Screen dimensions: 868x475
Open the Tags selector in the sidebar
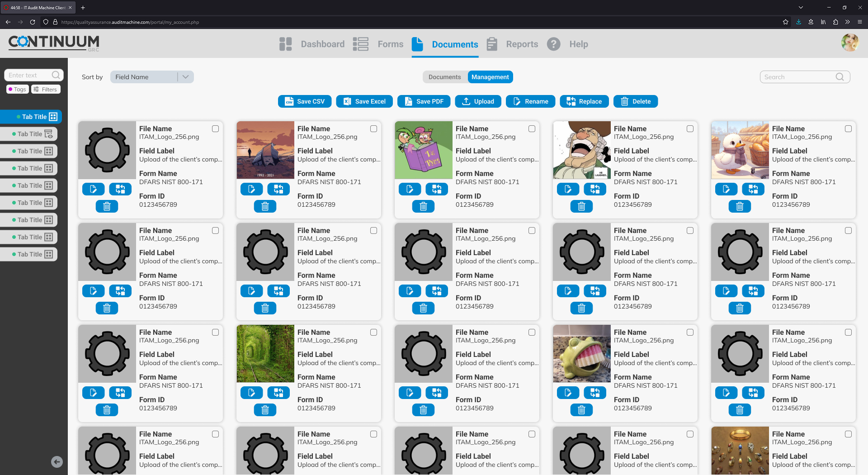[x=18, y=89]
